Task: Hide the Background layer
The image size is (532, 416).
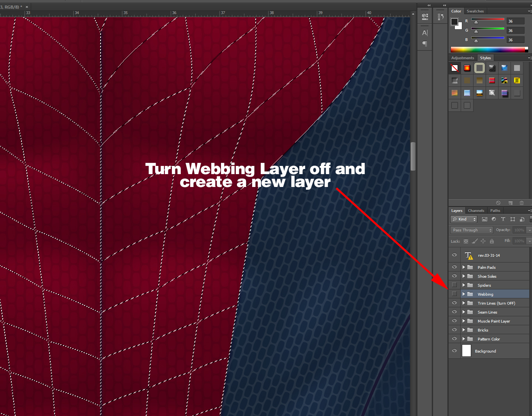Action: pyautogui.click(x=454, y=351)
